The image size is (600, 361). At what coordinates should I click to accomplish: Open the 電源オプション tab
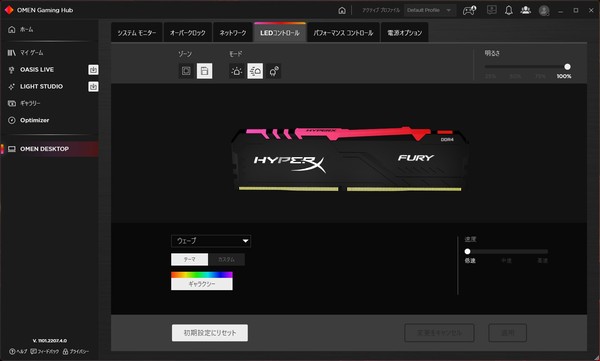tap(404, 33)
